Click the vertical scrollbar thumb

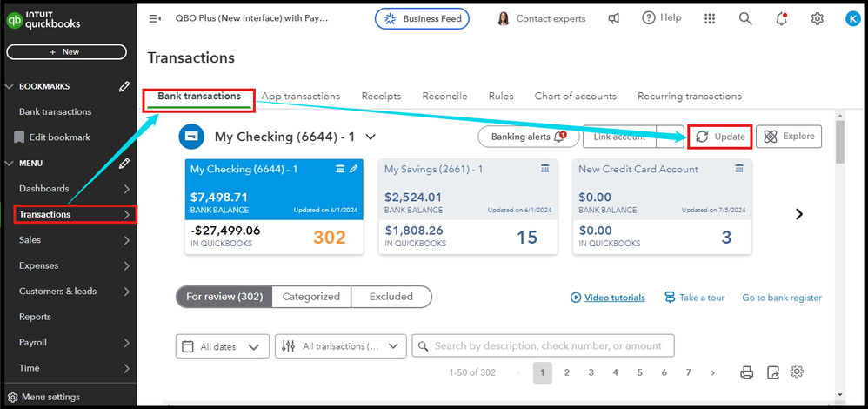pyautogui.click(x=840, y=142)
